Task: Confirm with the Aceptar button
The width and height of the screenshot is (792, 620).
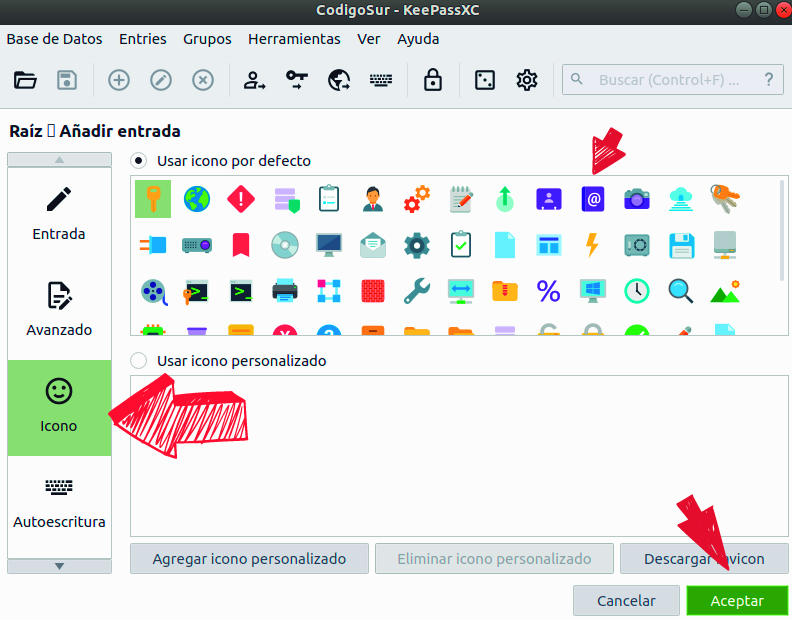Action: click(x=737, y=601)
